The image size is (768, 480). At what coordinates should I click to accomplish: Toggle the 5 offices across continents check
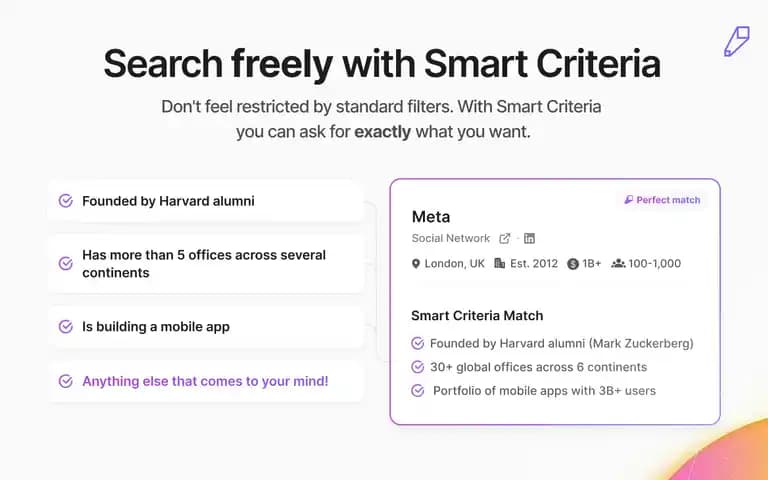[x=66, y=264]
